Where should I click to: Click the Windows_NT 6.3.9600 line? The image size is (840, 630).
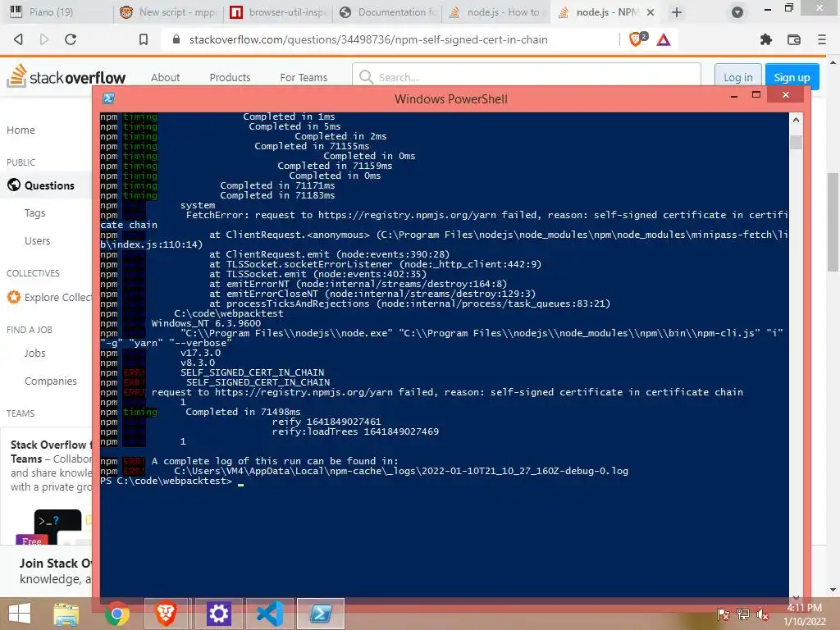pos(206,323)
